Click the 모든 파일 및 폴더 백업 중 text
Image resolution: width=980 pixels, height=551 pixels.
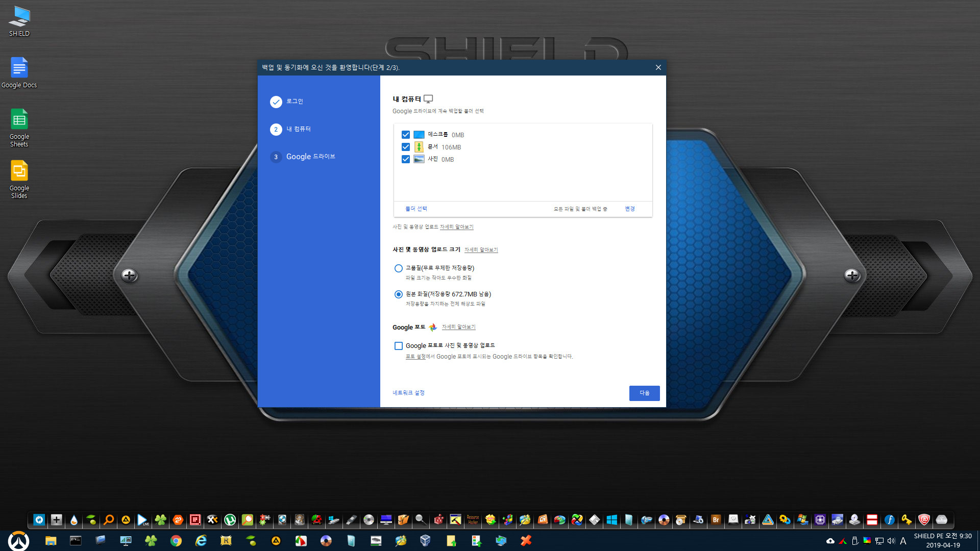tap(580, 209)
